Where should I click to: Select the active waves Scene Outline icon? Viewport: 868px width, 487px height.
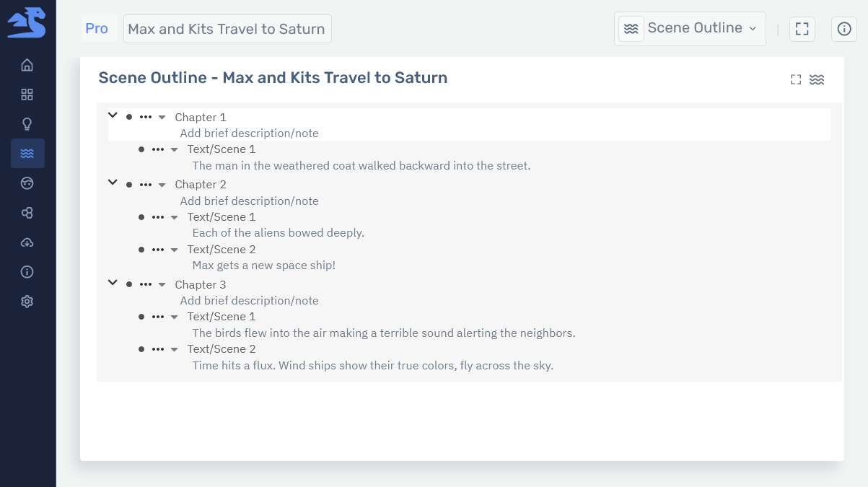click(27, 153)
